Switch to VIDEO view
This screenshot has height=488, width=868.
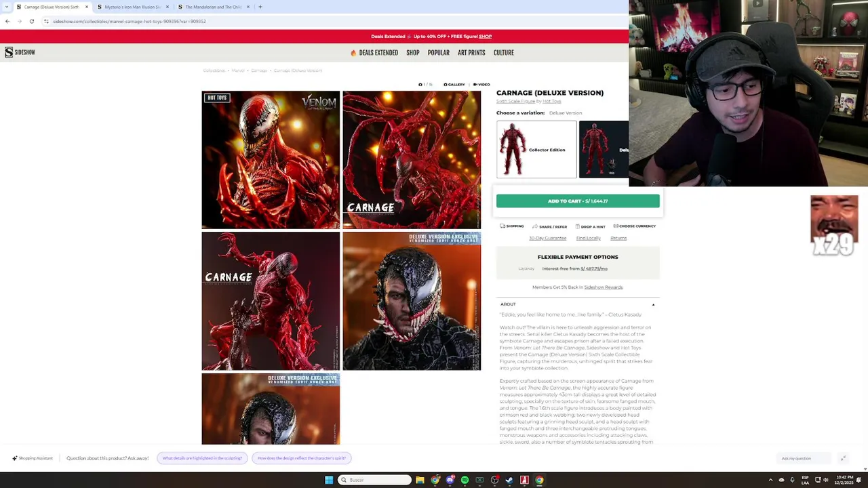[481, 85]
